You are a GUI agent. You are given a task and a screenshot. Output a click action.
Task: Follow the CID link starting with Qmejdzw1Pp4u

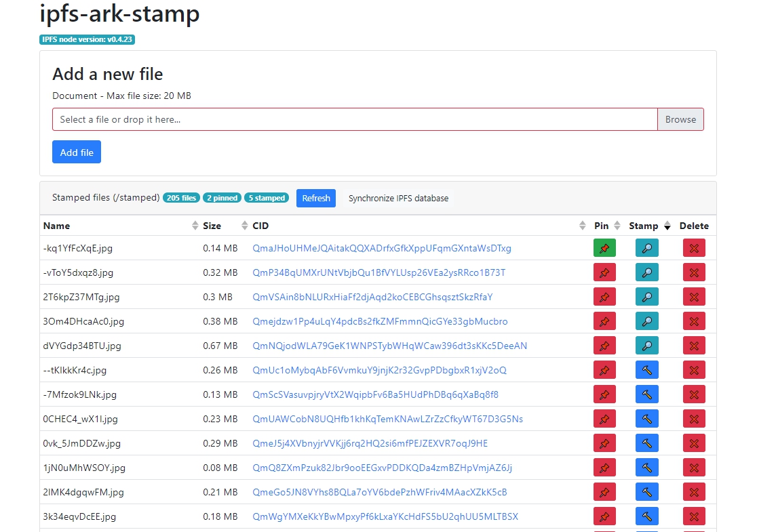click(380, 321)
